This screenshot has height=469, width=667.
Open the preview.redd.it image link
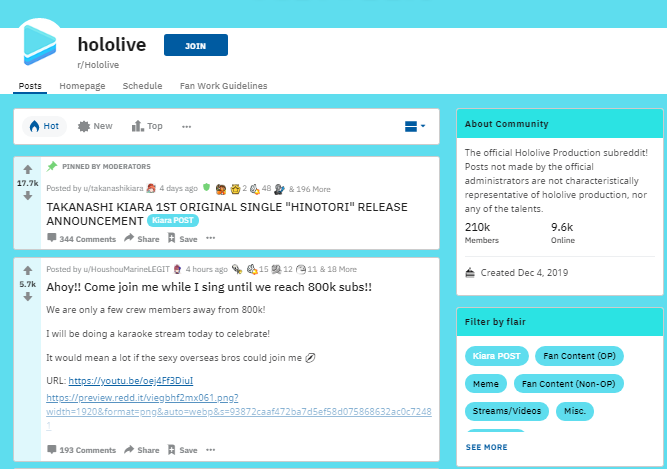(239, 411)
